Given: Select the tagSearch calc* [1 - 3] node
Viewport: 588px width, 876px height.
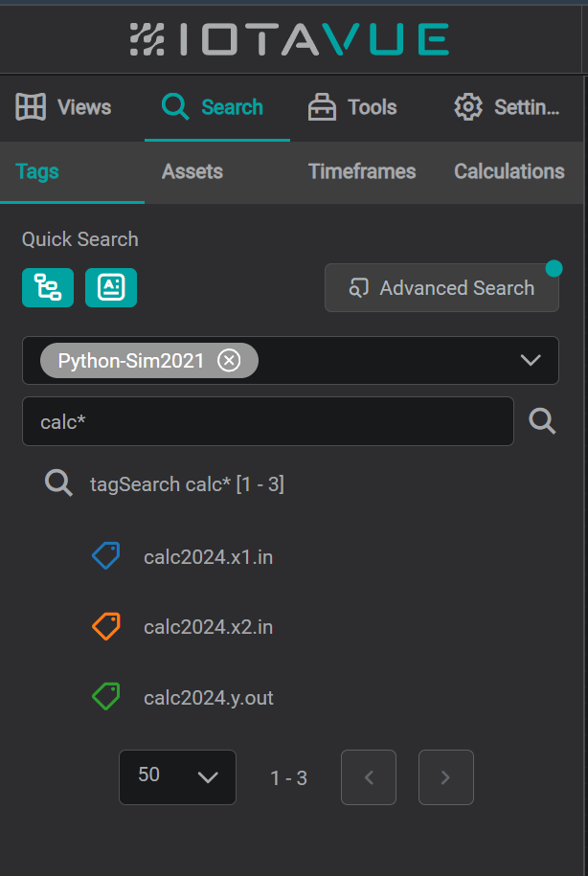Looking at the screenshot, I should (188, 483).
